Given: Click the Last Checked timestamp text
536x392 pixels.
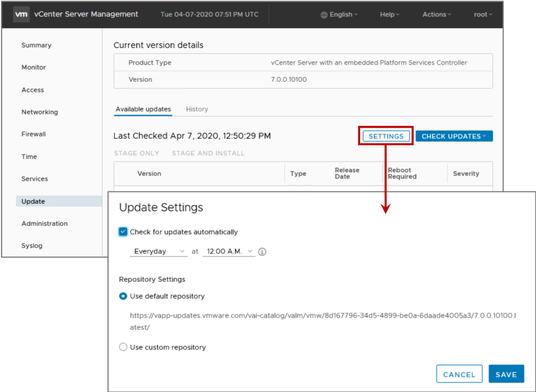Looking at the screenshot, I should 192,136.
